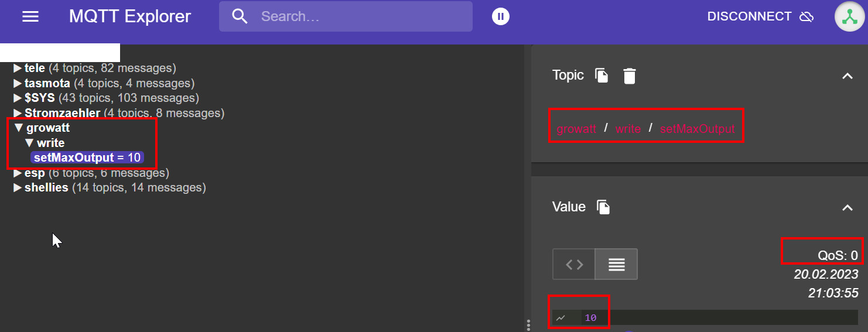This screenshot has width=868, height=332.
Task: Click the cloud-off icon next to DISCONNECT
Action: click(x=807, y=16)
